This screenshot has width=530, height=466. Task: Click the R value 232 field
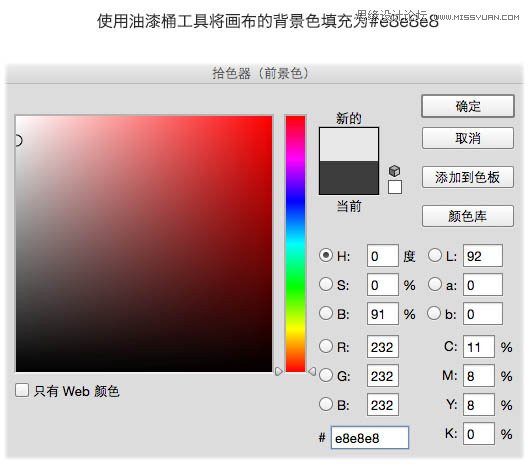(x=383, y=347)
